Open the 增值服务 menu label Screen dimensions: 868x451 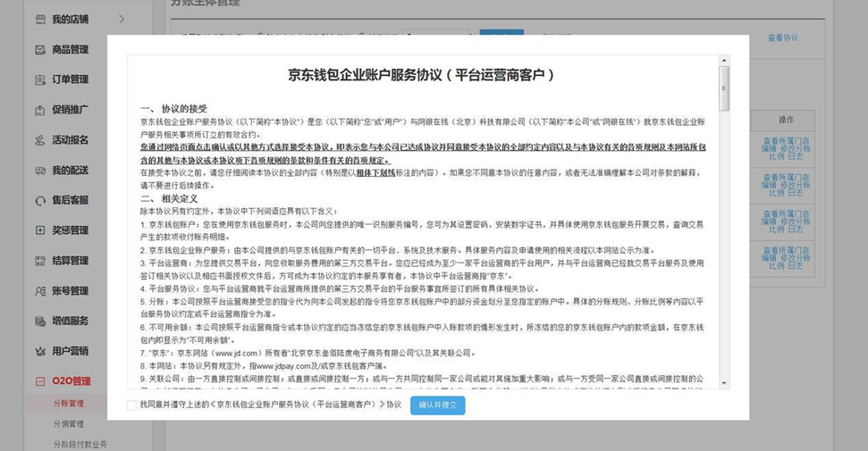71,321
